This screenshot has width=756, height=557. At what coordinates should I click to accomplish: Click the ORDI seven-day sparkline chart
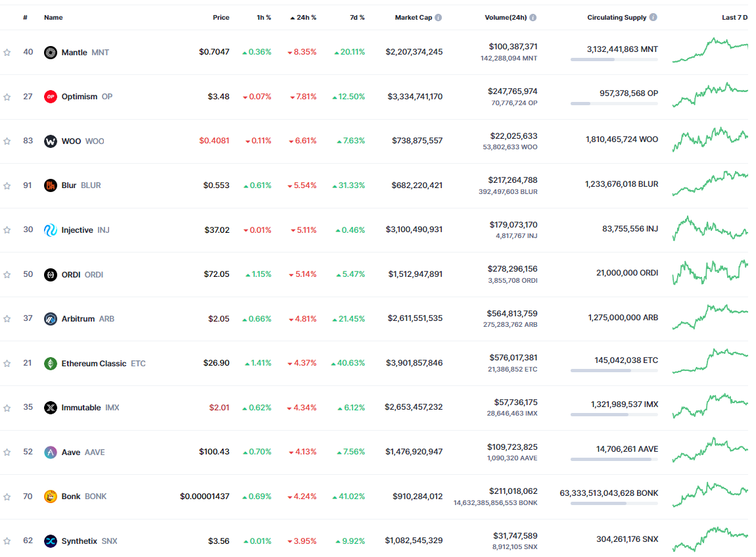710,272
